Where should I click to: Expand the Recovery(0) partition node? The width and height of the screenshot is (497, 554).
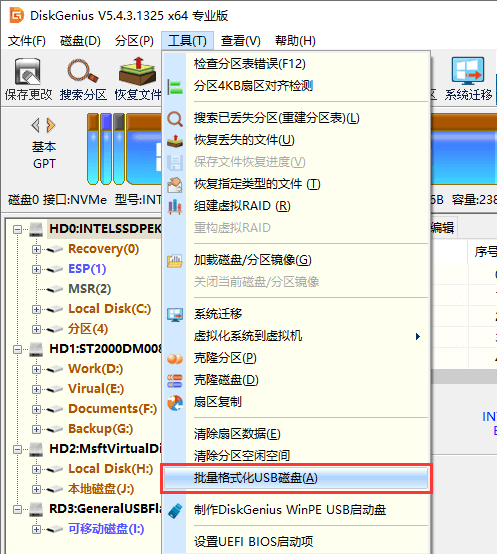pos(36,249)
